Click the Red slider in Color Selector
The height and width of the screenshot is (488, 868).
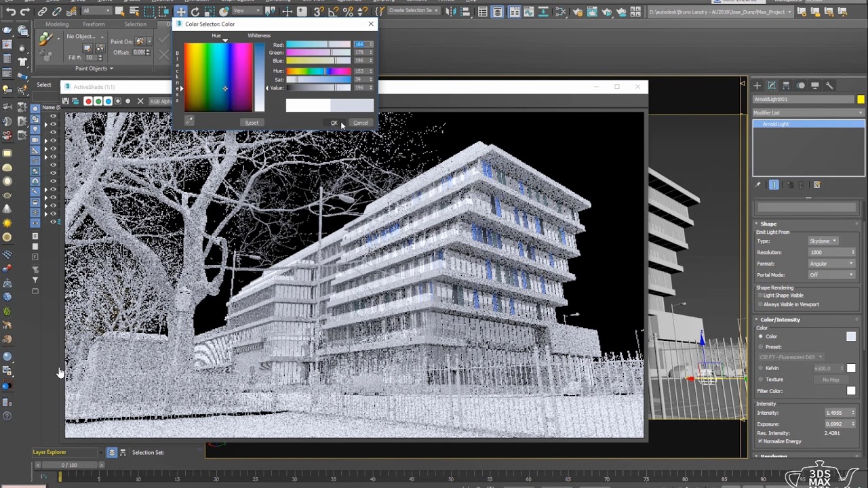[x=318, y=45]
